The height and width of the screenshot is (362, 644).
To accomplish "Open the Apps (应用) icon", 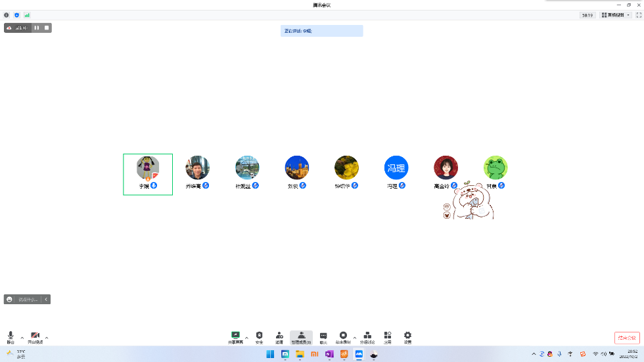I will click(x=388, y=336).
